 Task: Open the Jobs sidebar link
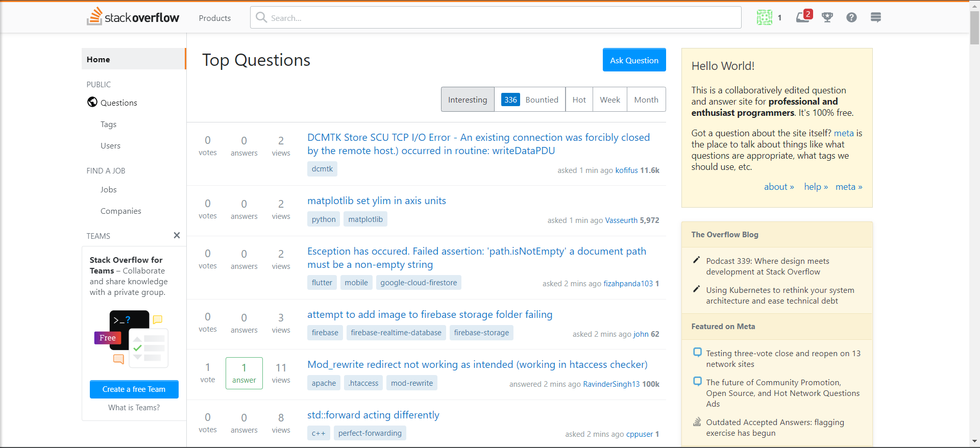[x=108, y=189]
